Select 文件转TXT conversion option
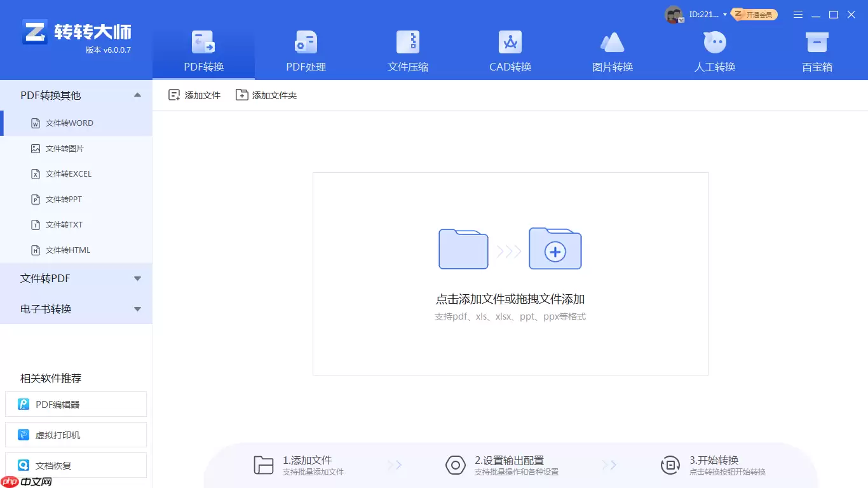868x488 pixels. 64,224
